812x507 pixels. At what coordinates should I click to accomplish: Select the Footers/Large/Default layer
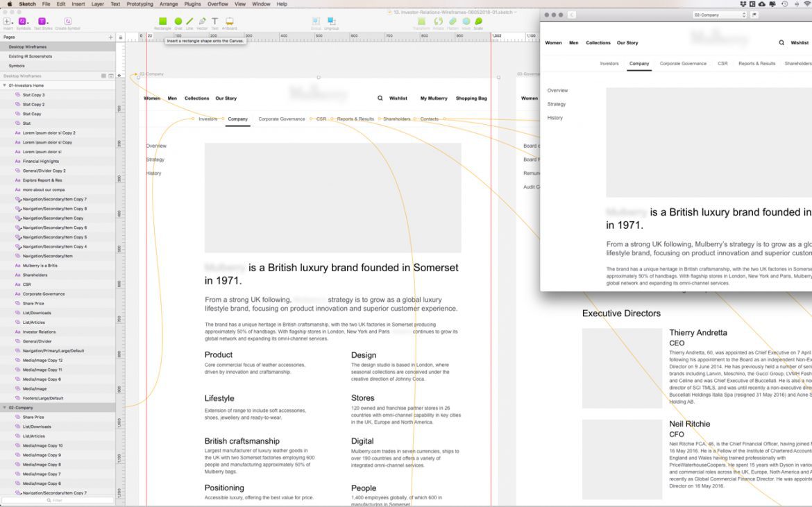point(58,398)
